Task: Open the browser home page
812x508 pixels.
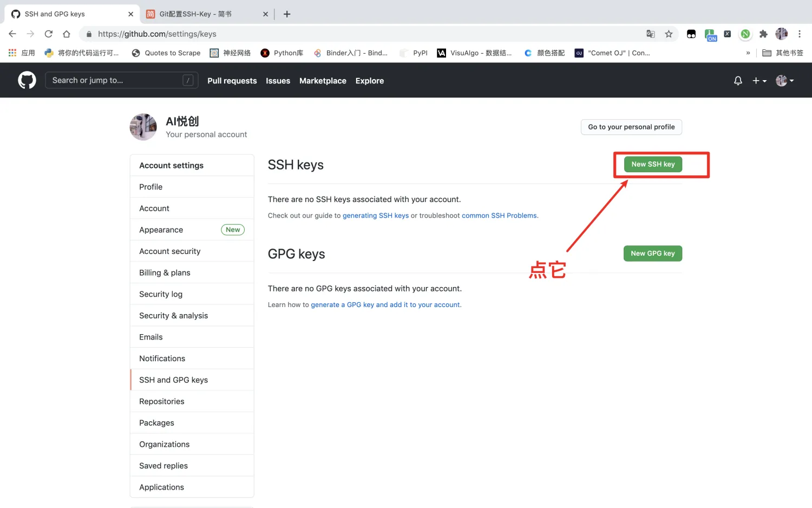Action: tap(67, 34)
